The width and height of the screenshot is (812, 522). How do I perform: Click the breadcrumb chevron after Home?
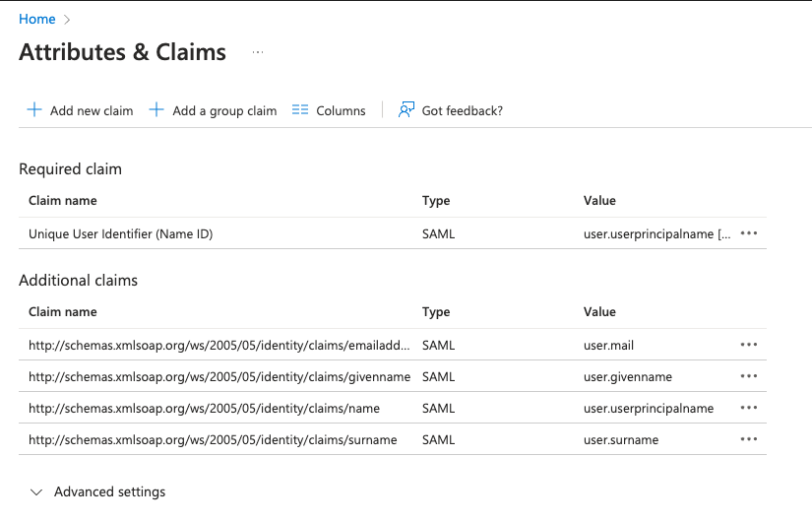67,20
